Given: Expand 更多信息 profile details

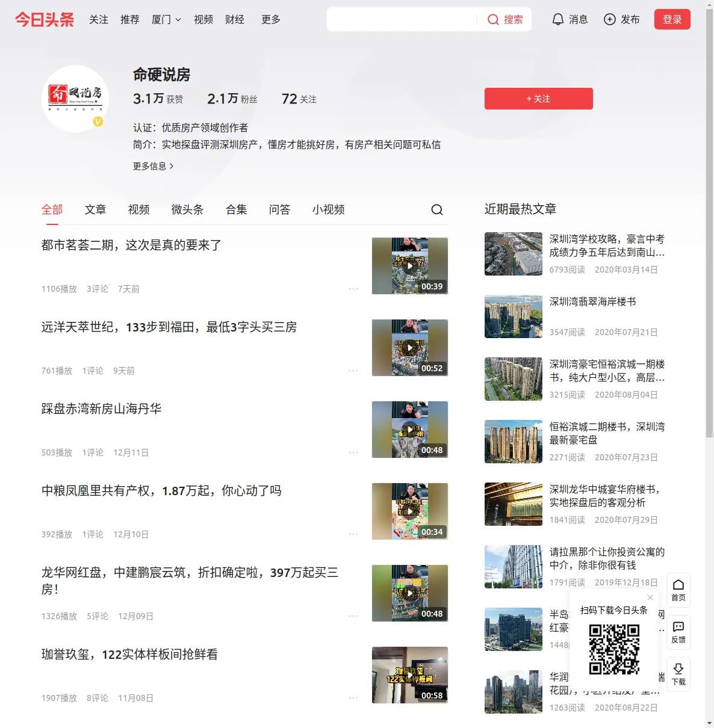Looking at the screenshot, I should (154, 166).
